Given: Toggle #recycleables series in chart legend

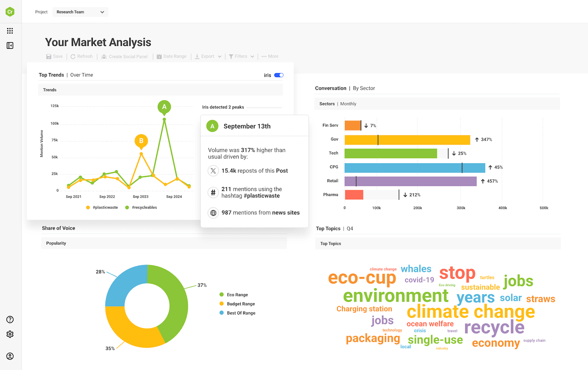Looking at the screenshot, I should pyautogui.click(x=141, y=208).
